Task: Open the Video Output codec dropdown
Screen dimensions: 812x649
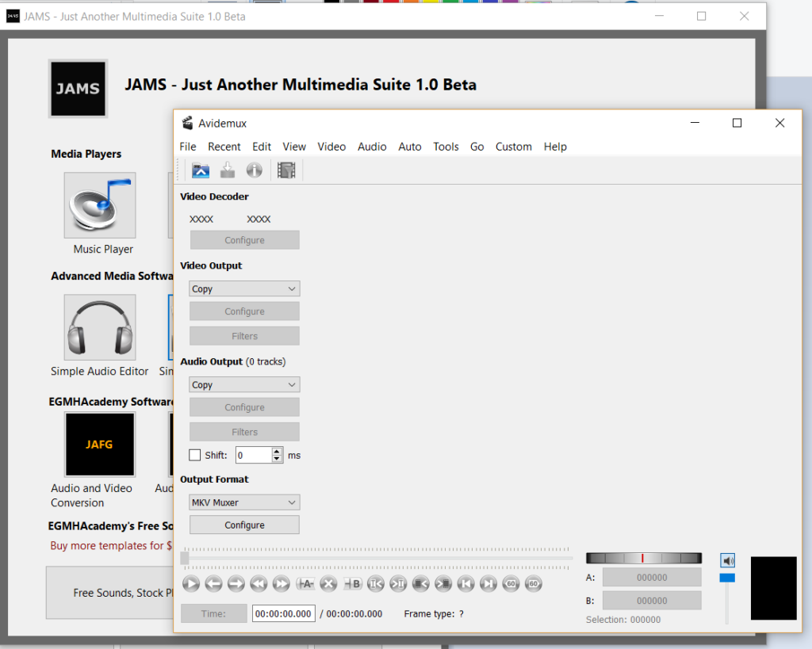Action: [244, 288]
